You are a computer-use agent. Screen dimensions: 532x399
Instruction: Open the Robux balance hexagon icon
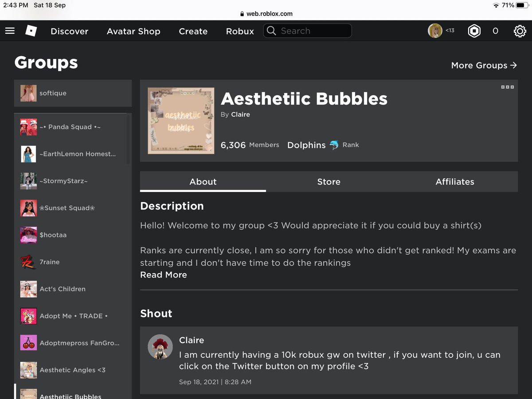(474, 31)
